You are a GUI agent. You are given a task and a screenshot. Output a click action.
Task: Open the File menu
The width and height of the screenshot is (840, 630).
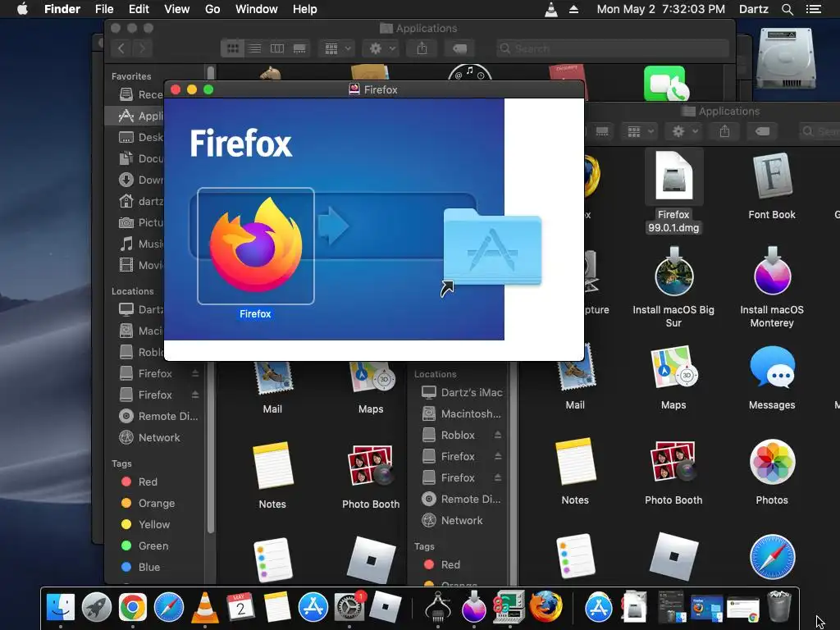(x=104, y=9)
